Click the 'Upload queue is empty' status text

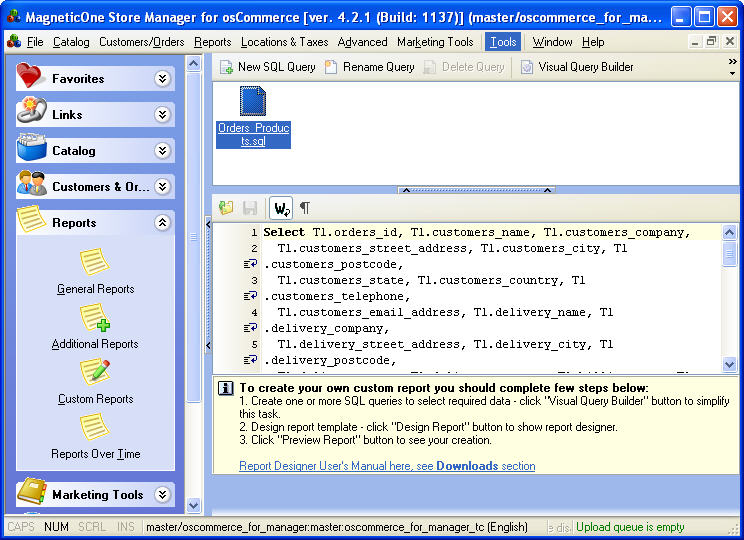630,527
